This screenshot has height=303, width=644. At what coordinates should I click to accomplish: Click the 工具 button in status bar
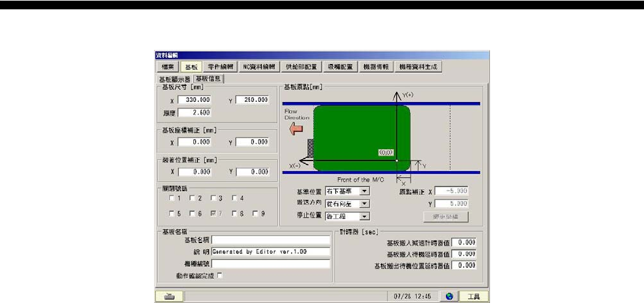point(473,296)
